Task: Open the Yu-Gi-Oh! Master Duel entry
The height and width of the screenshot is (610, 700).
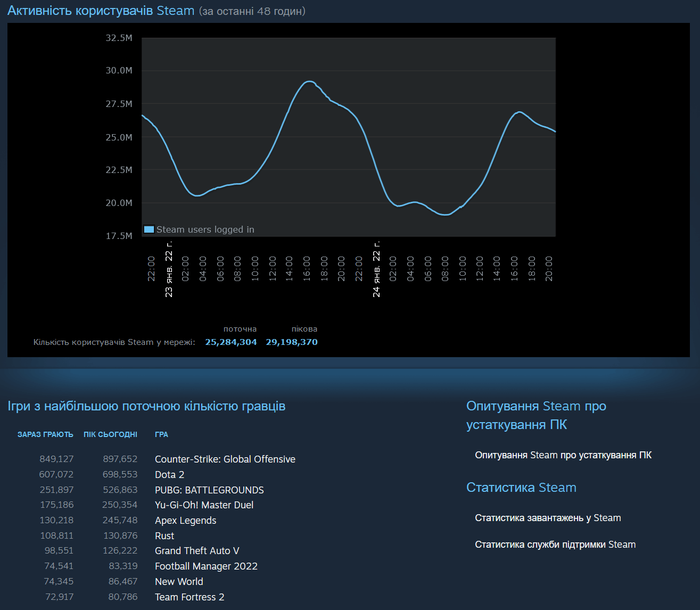Action: click(204, 505)
